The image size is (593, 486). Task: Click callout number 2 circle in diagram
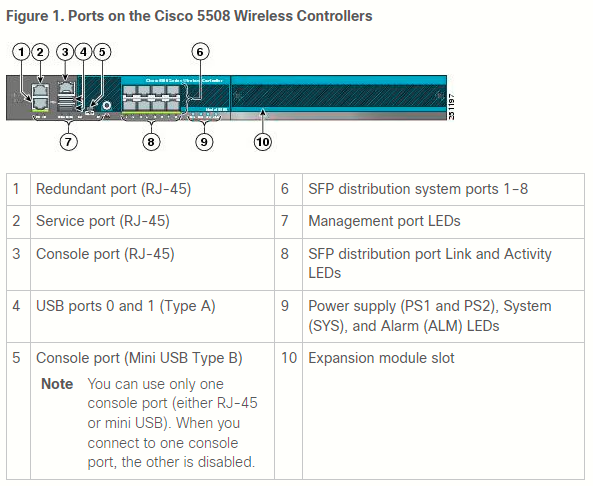click(40, 52)
